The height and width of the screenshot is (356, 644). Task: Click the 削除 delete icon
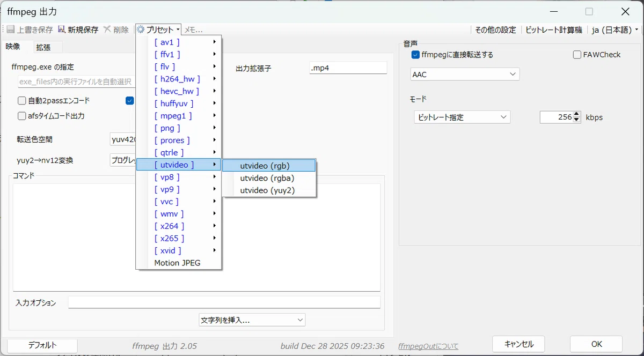click(107, 30)
